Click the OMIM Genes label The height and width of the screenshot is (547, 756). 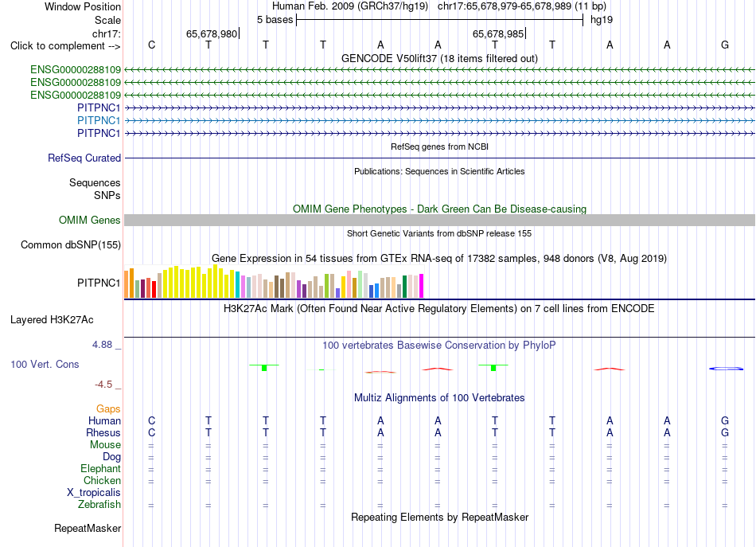coord(89,220)
